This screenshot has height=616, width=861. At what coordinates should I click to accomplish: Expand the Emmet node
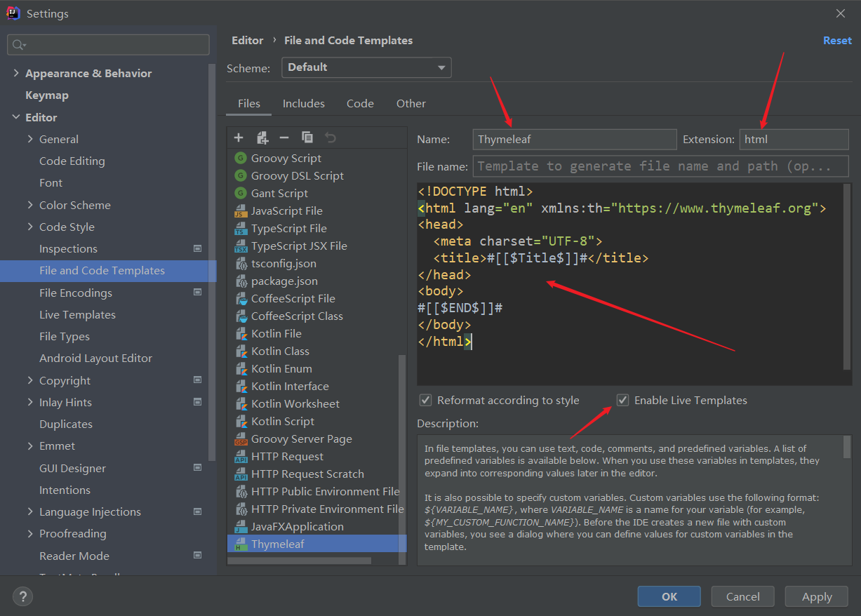(30, 446)
